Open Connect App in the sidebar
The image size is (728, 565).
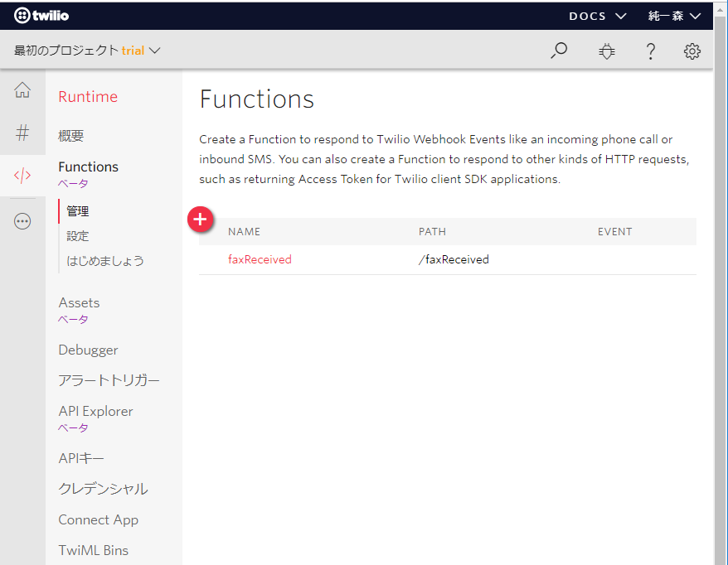tap(99, 519)
